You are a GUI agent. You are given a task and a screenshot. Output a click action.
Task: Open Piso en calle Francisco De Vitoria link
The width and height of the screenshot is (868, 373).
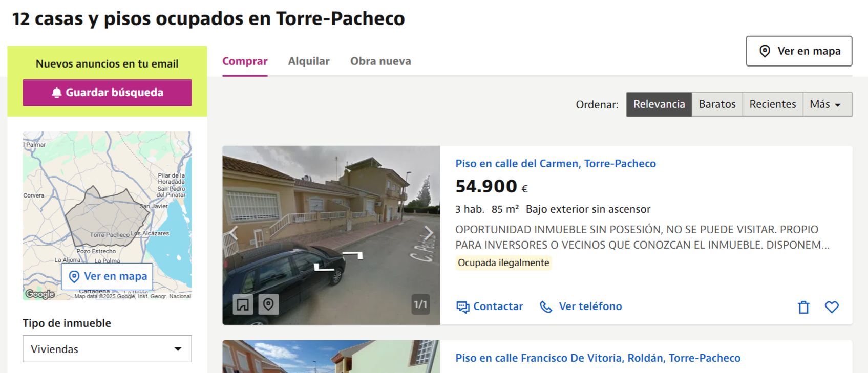click(x=598, y=358)
